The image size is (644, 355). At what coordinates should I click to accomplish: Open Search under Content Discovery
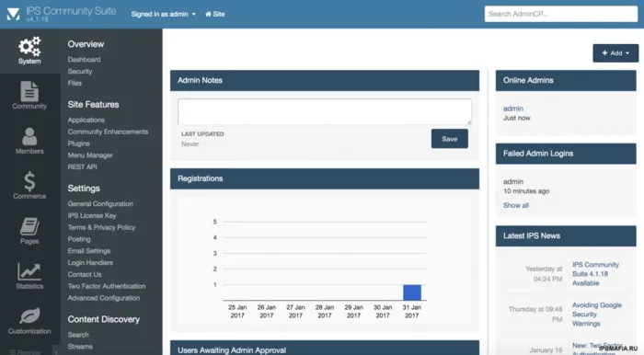[x=78, y=335]
